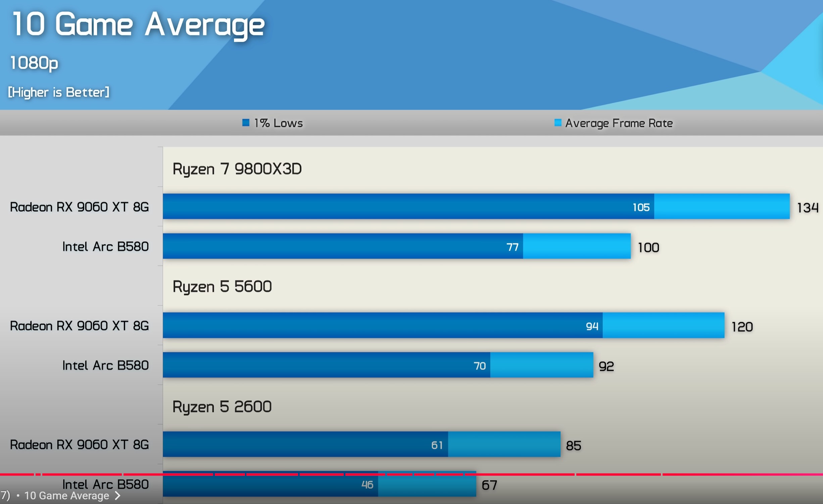Click the '[Higher is Better]' note
Image resolution: width=823 pixels, height=504 pixels.
(x=59, y=92)
